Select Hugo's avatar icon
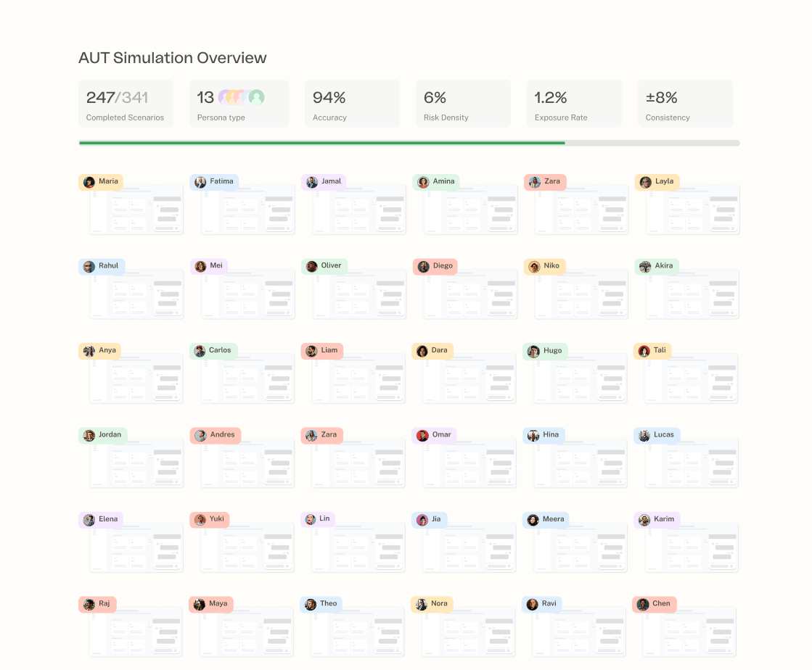The height and width of the screenshot is (670, 812). coord(533,351)
